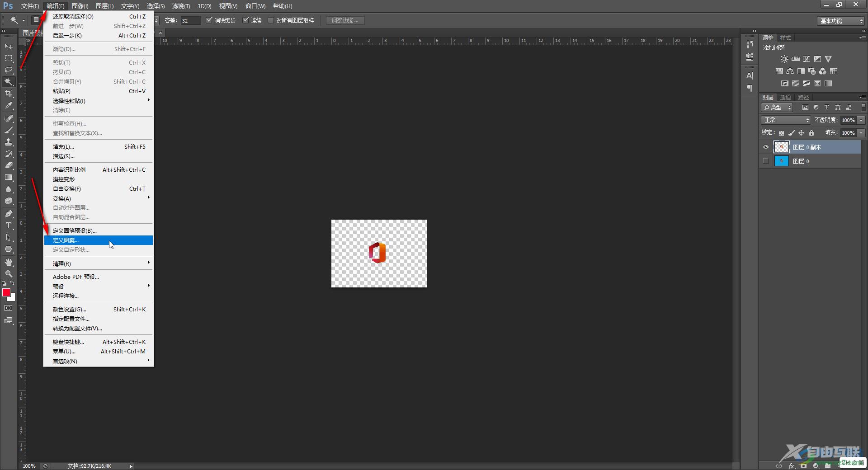Select the Spot Healing Brush tool

click(9, 118)
